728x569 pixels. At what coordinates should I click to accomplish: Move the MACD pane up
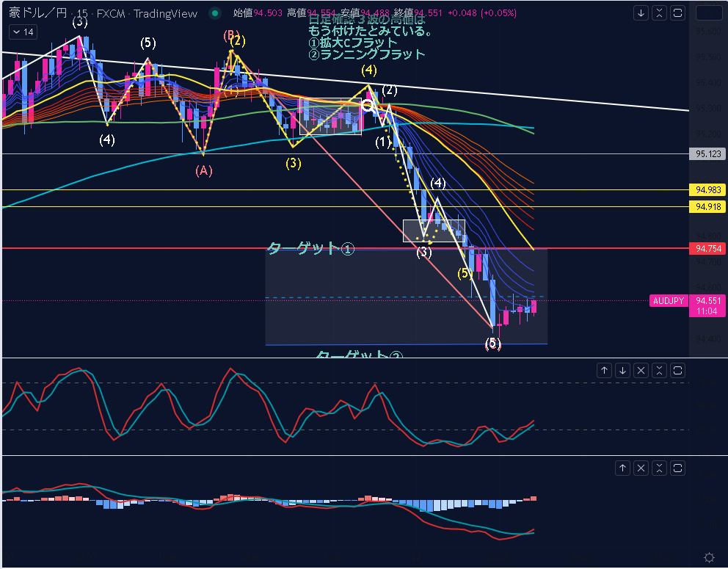coord(622,468)
